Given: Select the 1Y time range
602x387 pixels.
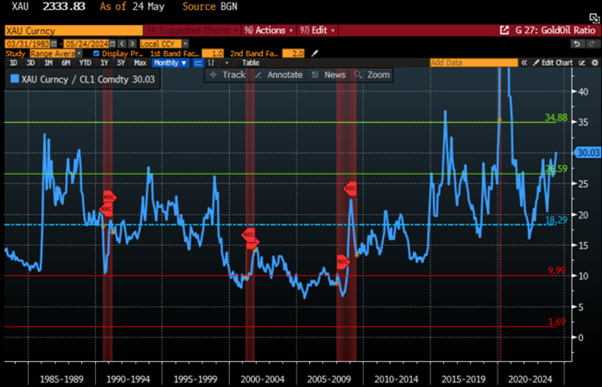Looking at the screenshot, I should point(104,63).
